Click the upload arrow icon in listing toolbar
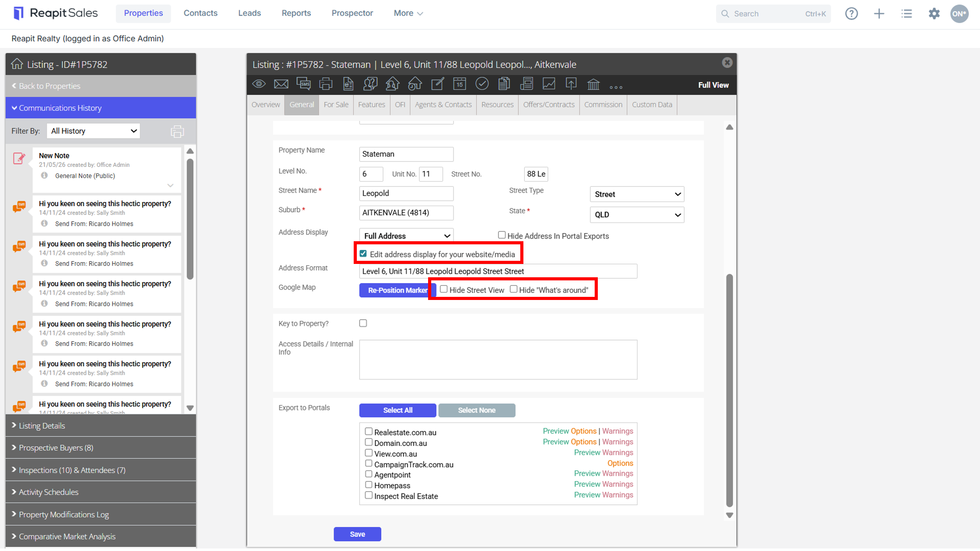 point(571,84)
